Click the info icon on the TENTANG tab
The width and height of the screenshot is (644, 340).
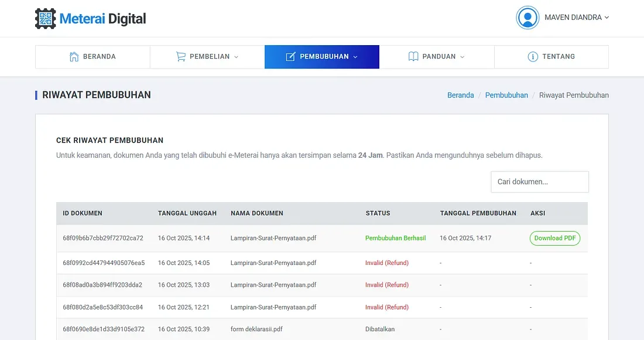(533, 56)
